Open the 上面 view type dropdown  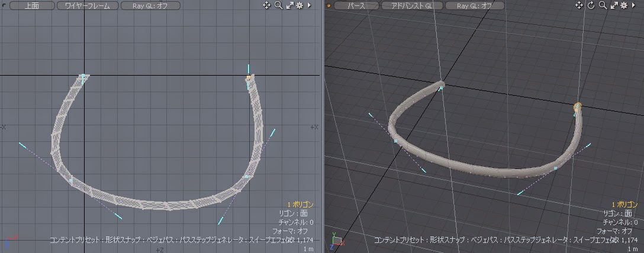tap(31, 6)
